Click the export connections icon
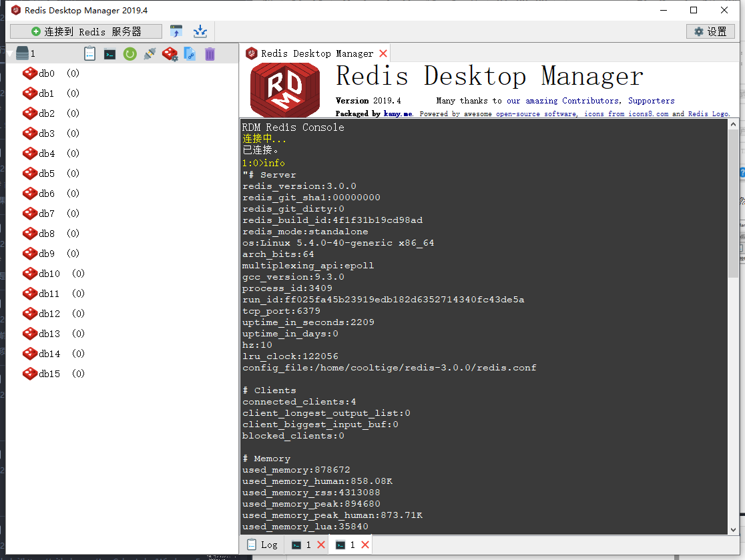The height and width of the screenshot is (560, 745). point(200,31)
